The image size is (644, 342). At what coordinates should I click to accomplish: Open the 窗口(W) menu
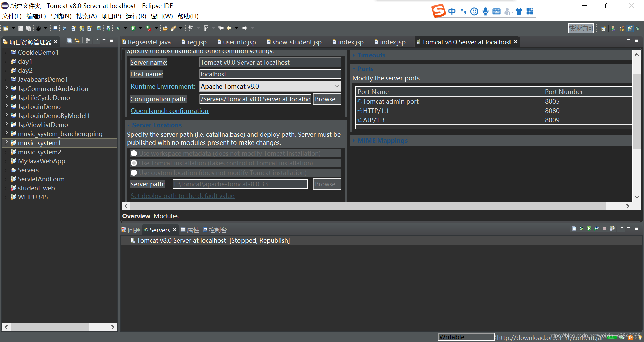[162, 16]
